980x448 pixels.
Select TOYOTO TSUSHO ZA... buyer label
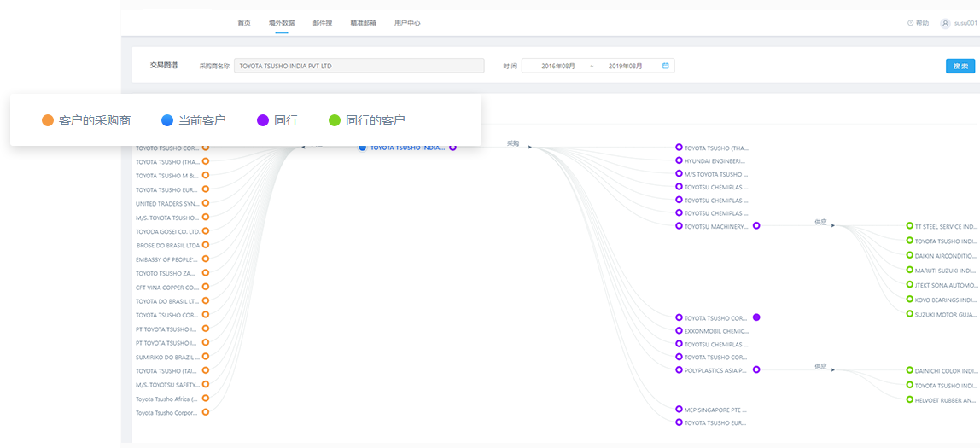point(165,273)
